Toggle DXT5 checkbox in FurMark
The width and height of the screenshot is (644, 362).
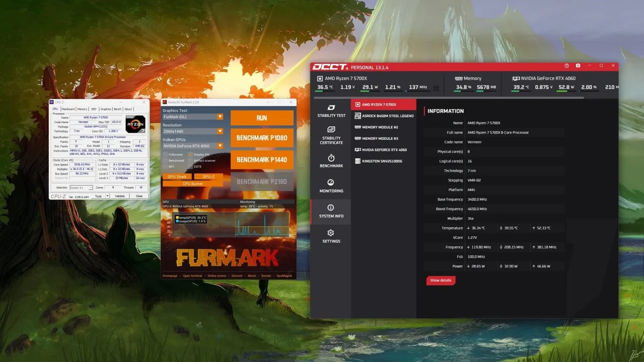coord(190,166)
